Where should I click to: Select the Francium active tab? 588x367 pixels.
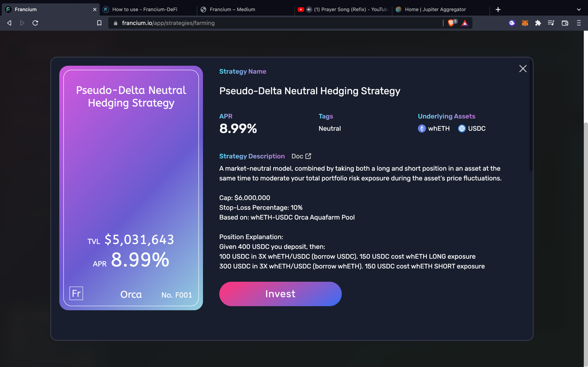50,9
